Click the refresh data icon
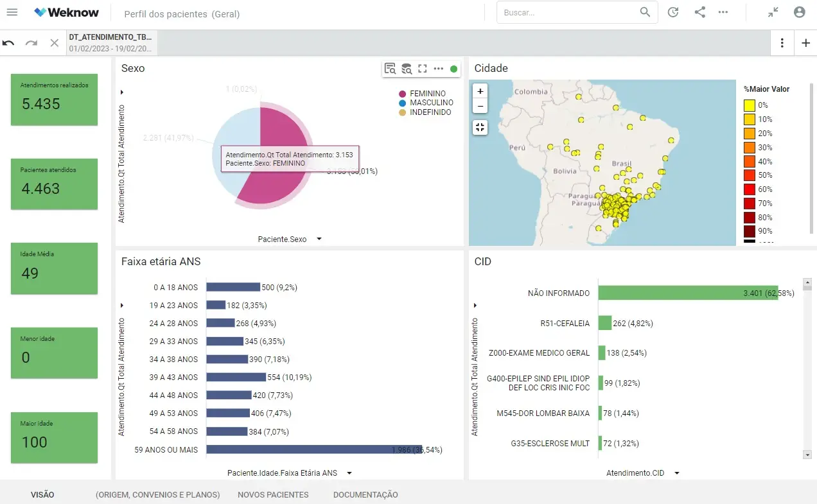The width and height of the screenshot is (817, 504). pyautogui.click(x=673, y=12)
